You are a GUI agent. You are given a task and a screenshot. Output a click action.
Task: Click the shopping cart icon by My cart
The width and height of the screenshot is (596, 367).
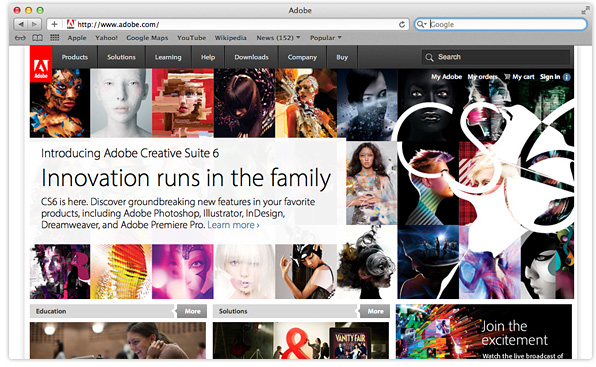tap(507, 77)
